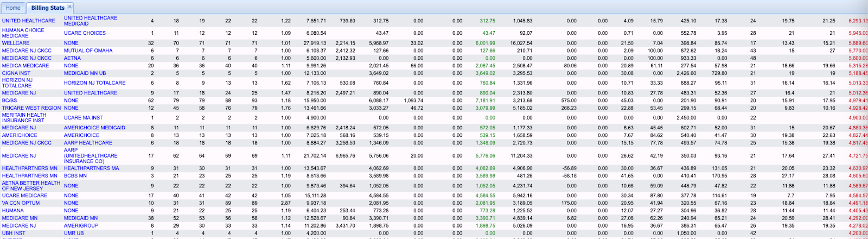The image size is (868, 239).
Task: Open the AMERIGROUP secondary insurance link
Action: pos(81,225)
